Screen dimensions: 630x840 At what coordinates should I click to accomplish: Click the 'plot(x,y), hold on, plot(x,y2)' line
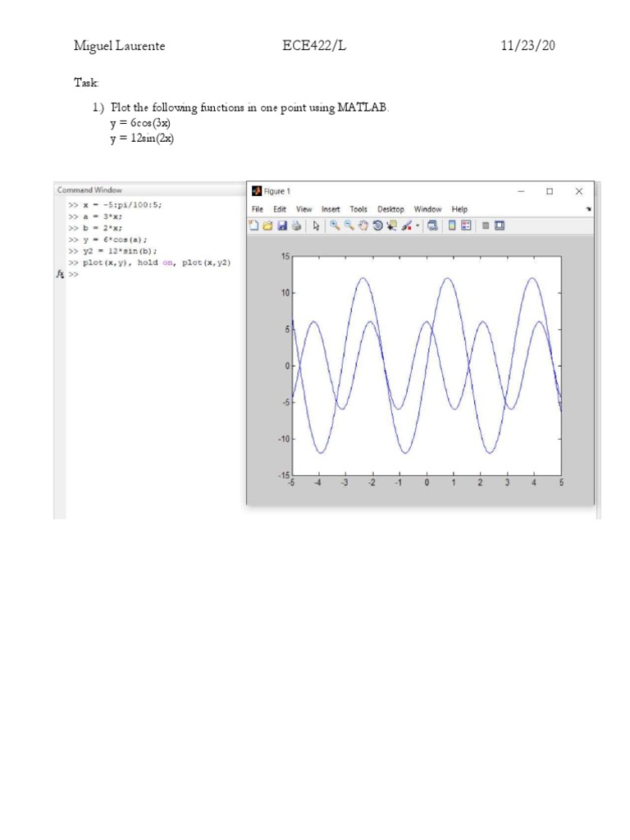(x=157, y=262)
